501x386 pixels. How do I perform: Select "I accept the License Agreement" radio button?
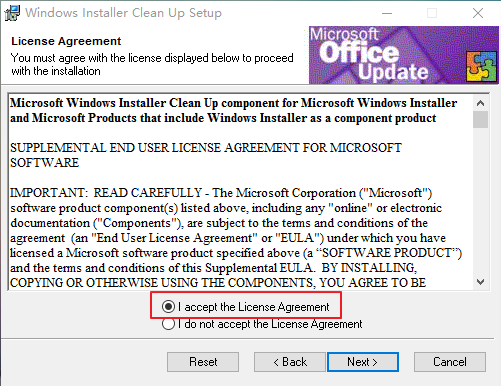pyautogui.click(x=168, y=306)
